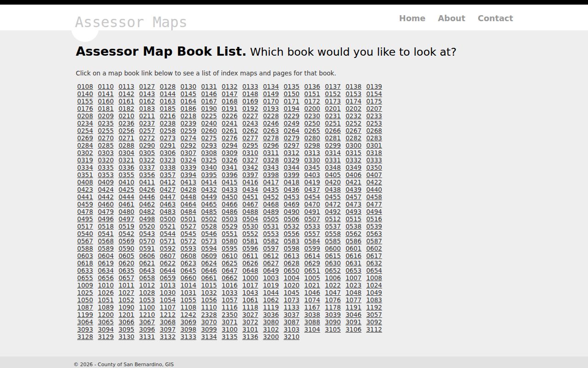588x368 pixels.
Task: Open map book 0600
Action: coord(333,248)
